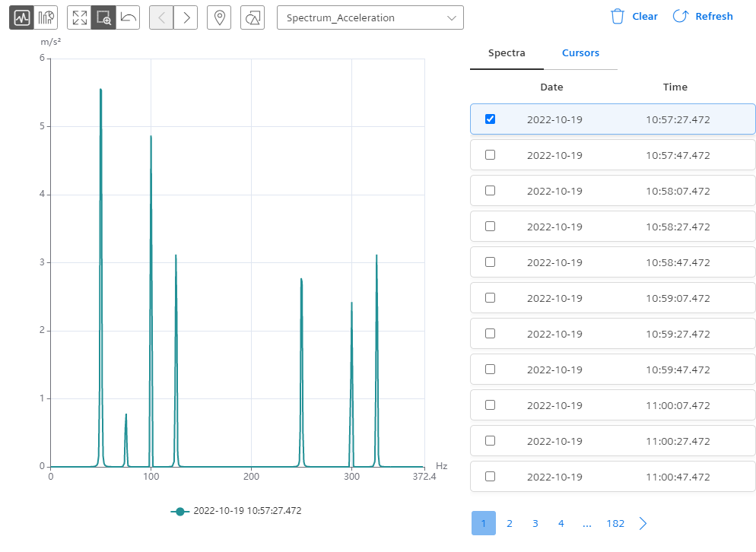The height and width of the screenshot is (552, 756).
Task: Click the pagination ellipsis
Action: [x=586, y=525]
